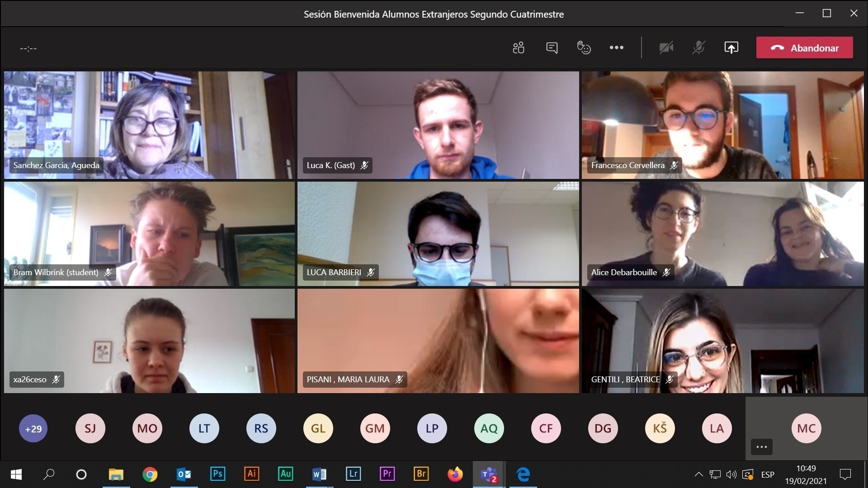
Task: Show hidden system tray icons
Action: pyautogui.click(x=698, y=474)
